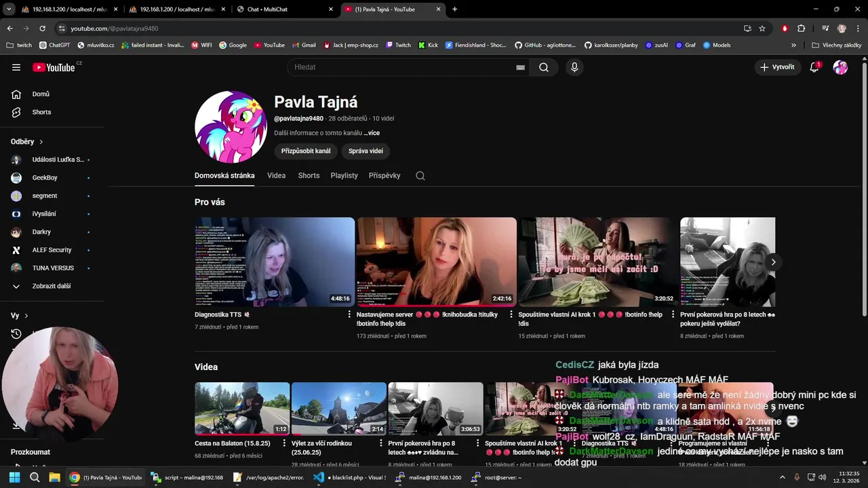Click the Přizpůsobit kanál button
This screenshot has width=868, height=488.
pos(306,151)
